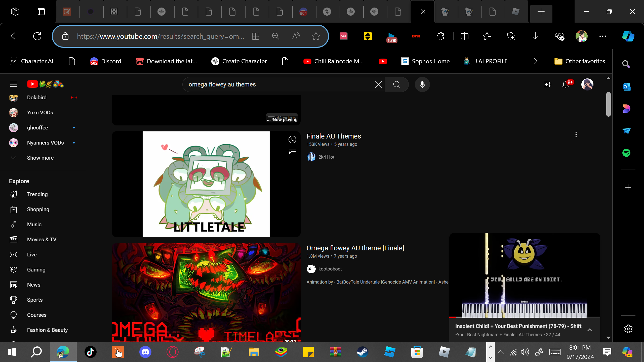
Task: Add Finale AU Themes to Watch Later
Action: [x=292, y=140]
